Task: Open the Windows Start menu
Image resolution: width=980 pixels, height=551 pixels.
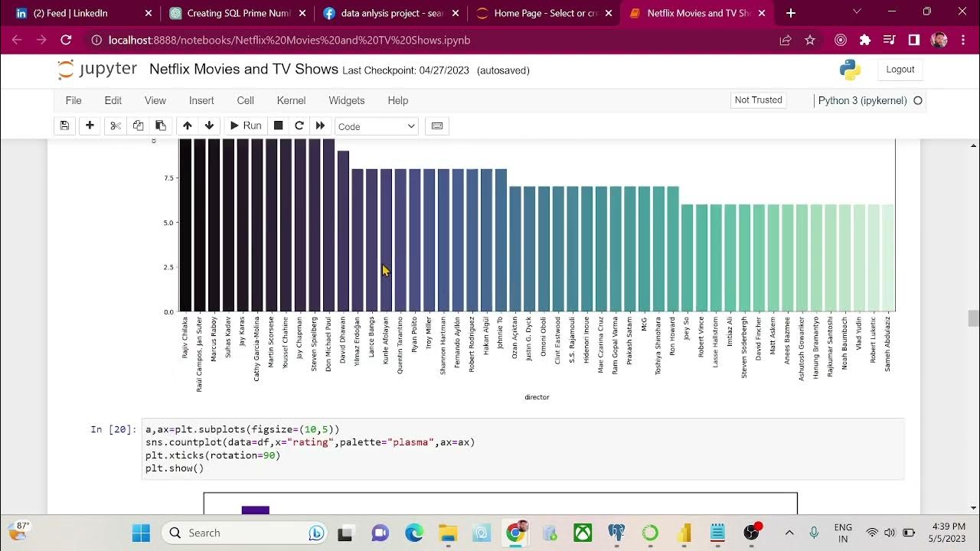Action: [x=142, y=533]
